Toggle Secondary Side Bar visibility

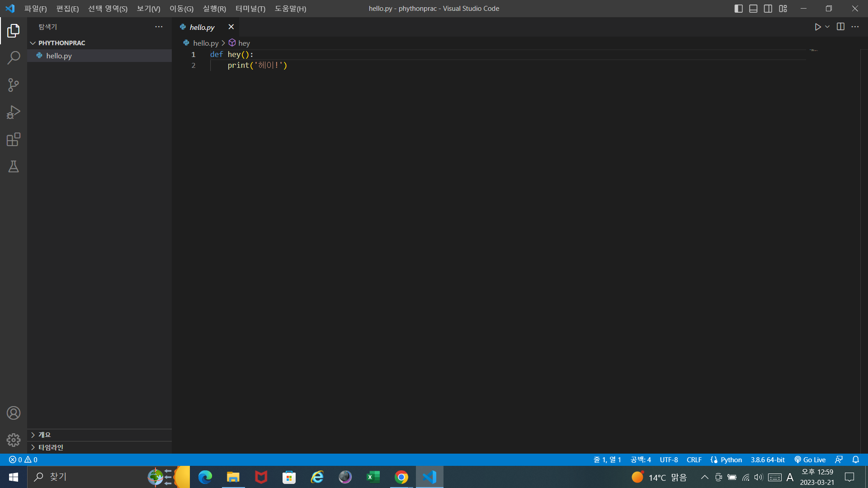(x=768, y=9)
